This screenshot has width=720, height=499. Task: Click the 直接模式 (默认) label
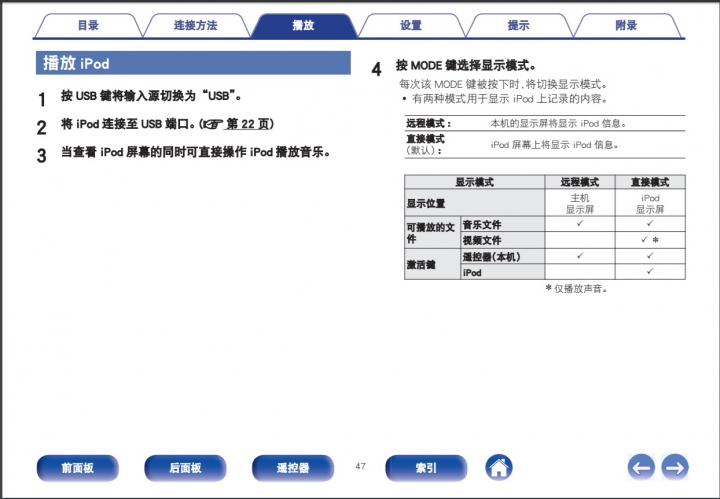(425, 145)
